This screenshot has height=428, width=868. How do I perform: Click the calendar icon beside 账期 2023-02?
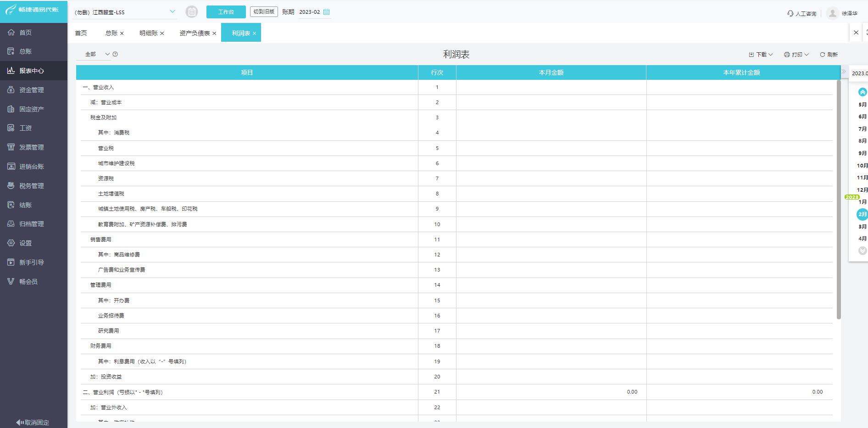pos(326,12)
